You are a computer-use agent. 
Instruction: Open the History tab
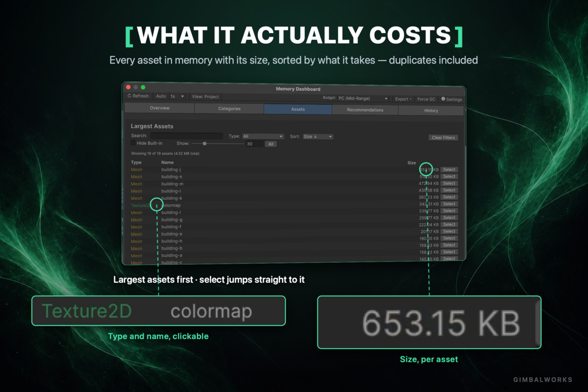pos(431,111)
